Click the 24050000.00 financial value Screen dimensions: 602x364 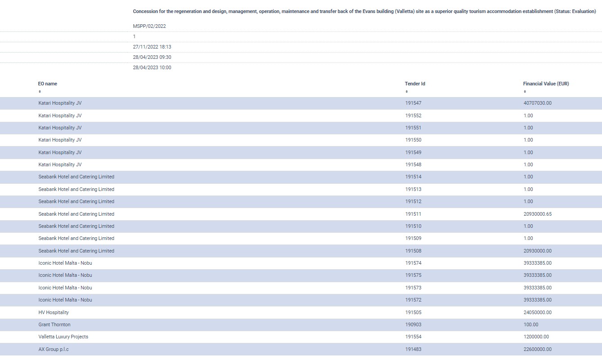coord(537,312)
